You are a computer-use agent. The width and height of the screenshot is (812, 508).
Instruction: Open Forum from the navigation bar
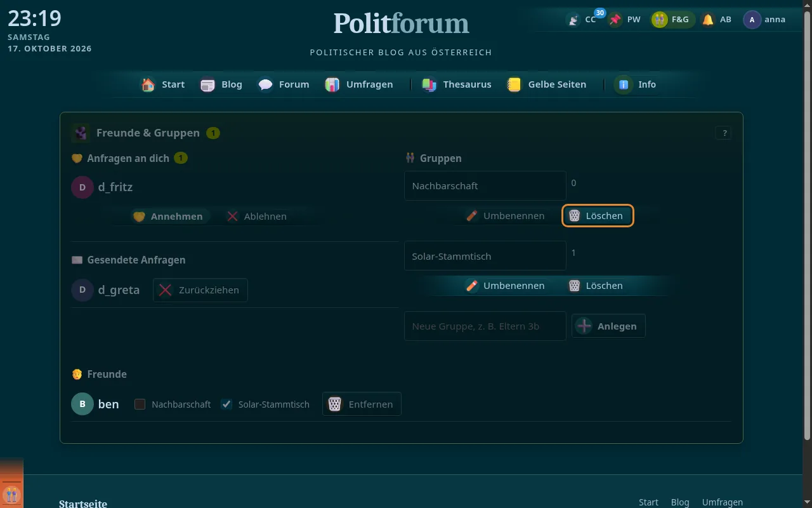pos(284,84)
